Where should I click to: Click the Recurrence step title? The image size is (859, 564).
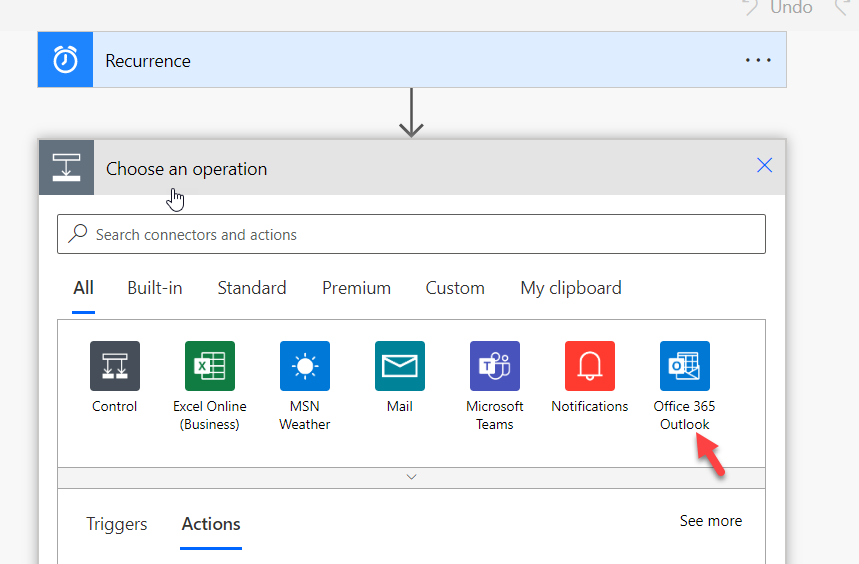click(148, 61)
